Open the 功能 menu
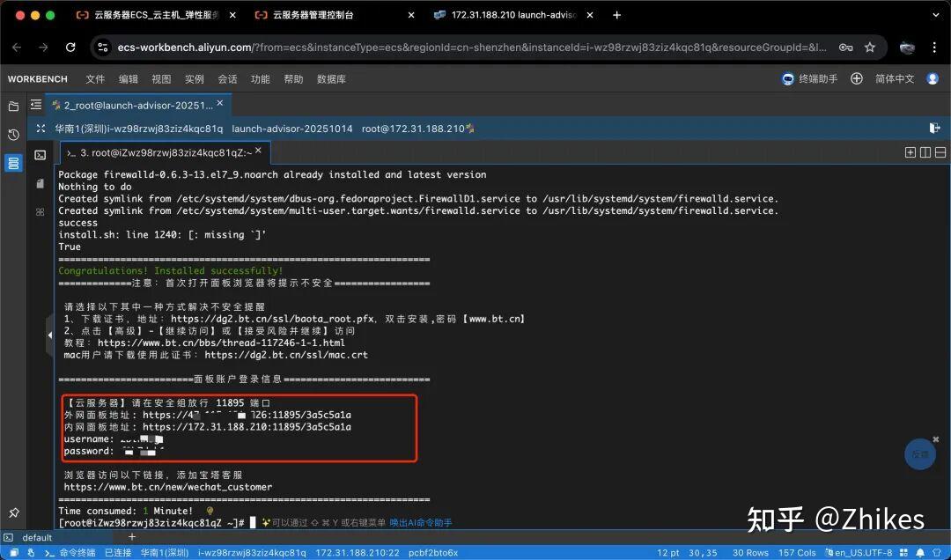The width and height of the screenshot is (951, 560). [x=260, y=79]
